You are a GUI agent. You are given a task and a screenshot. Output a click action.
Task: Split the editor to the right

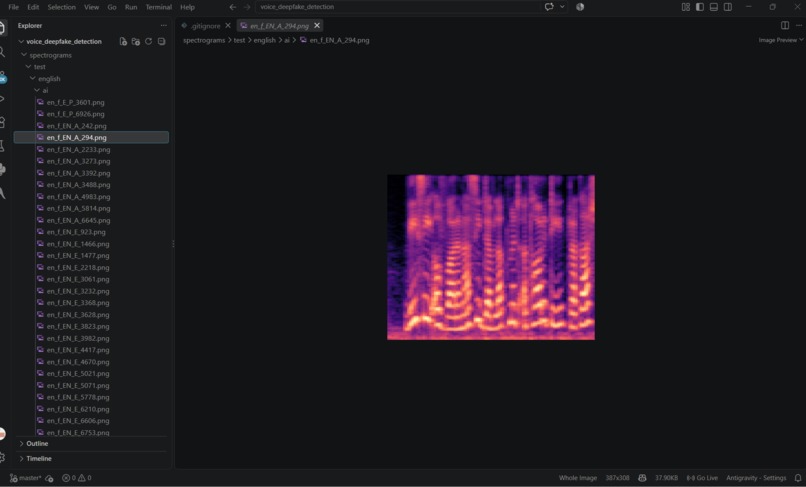click(785, 25)
